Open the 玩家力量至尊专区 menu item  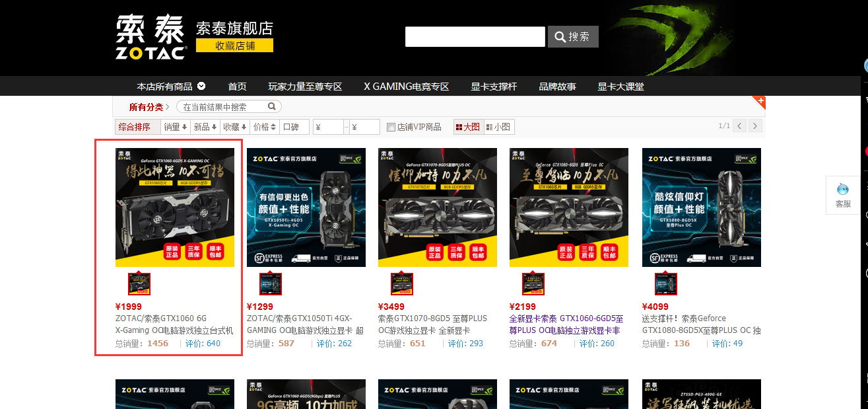pyautogui.click(x=305, y=87)
